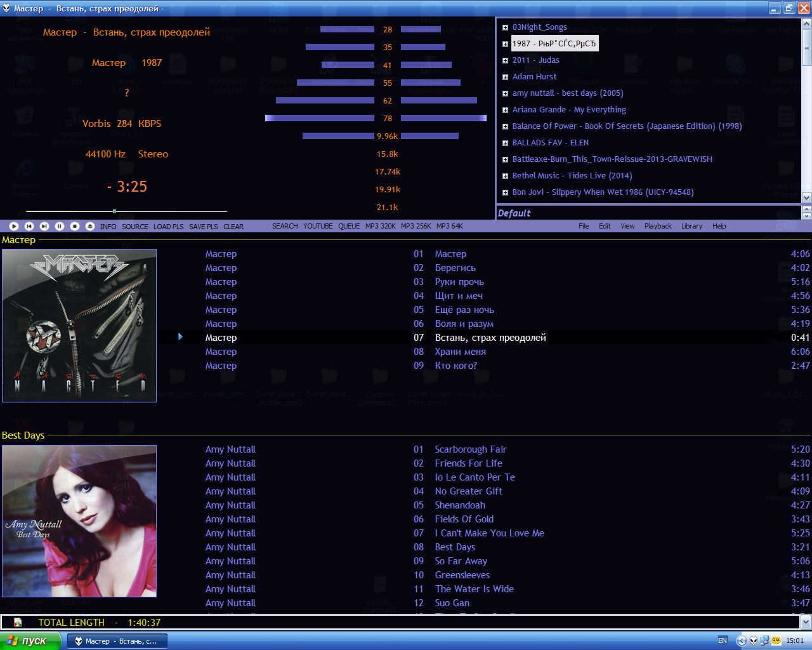
Task: Click the Amy Nuttall Best Days cover
Action: coord(79,521)
